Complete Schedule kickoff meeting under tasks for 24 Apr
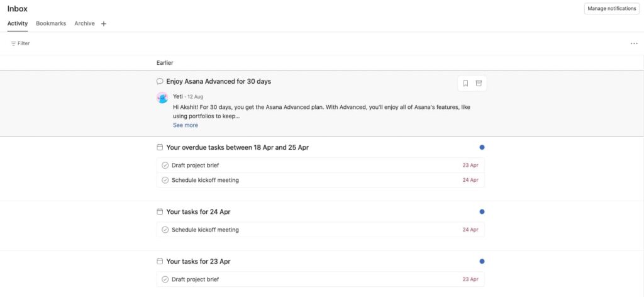 pyautogui.click(x=165, y=230)
